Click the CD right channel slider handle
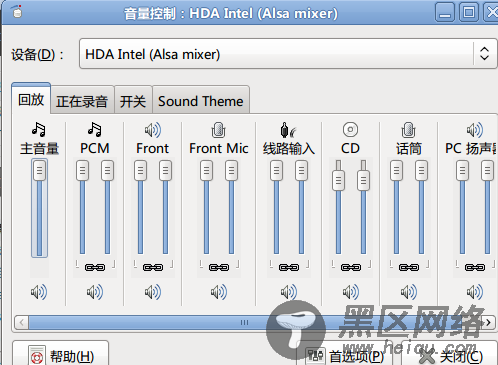The width and height of the screenshot is (498, 365). click(x=363, y=180)
